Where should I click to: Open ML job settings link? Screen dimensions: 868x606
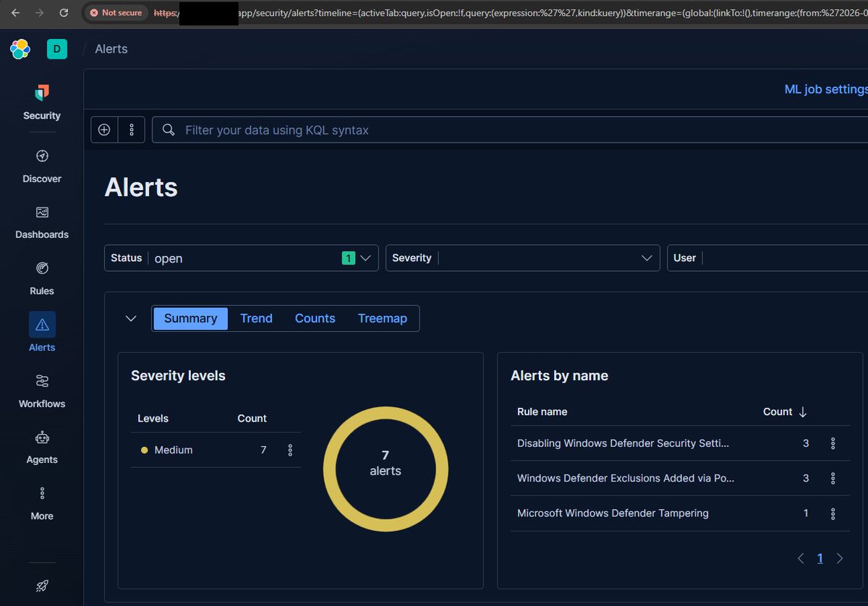coord(826,89)
